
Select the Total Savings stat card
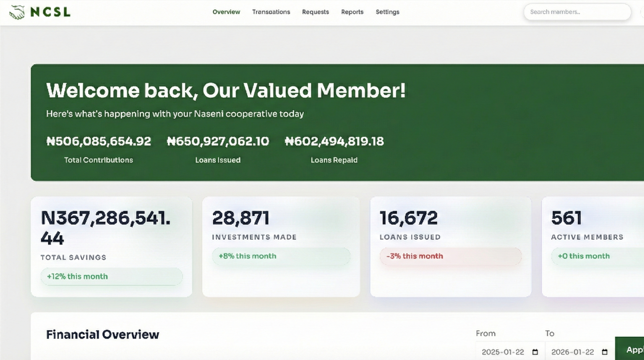click(111, 247)
